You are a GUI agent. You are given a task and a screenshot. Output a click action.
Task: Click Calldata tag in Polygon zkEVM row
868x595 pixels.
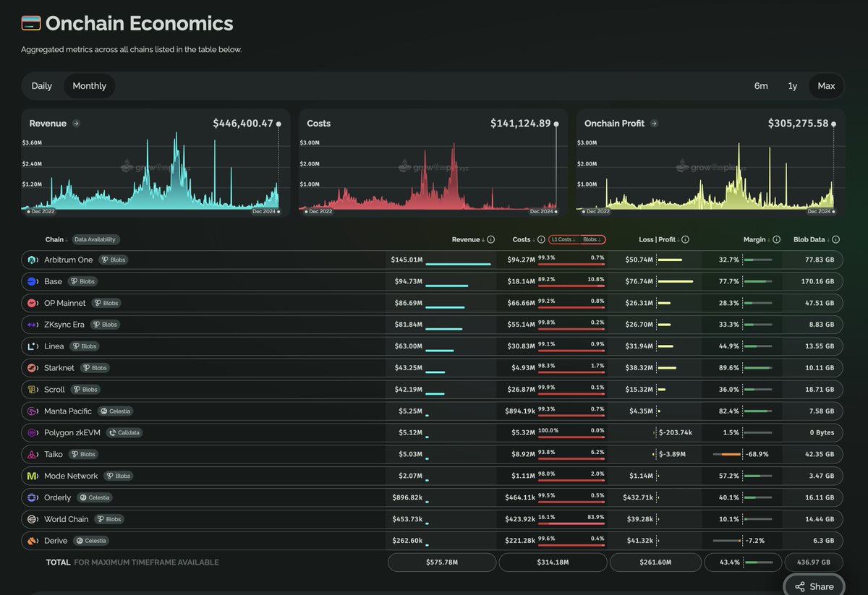coord(124,433)
